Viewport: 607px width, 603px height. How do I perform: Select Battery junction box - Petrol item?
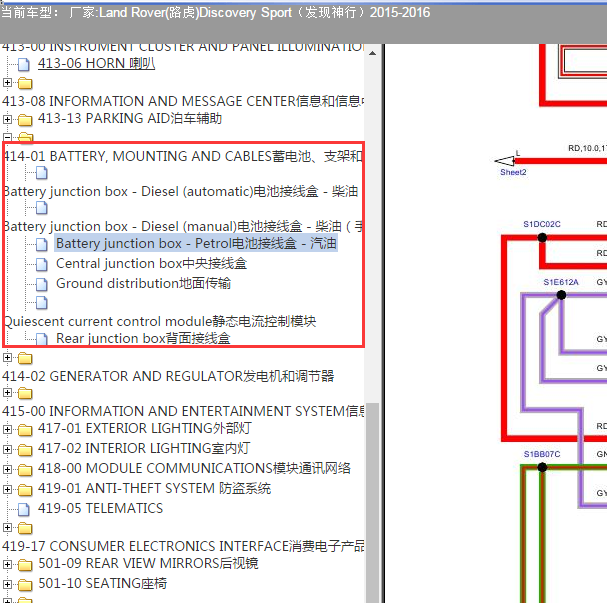[196, 243]
